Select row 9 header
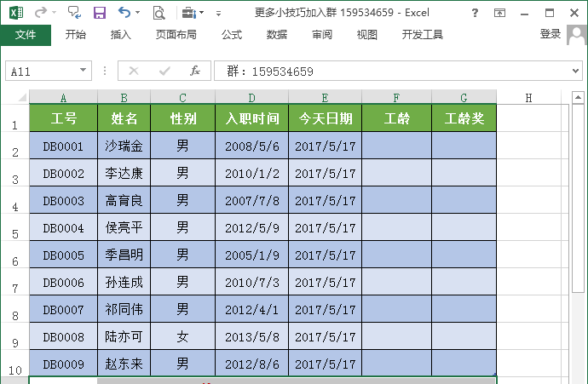The height and width of the screenshot is (384, 588). (15, 336)
